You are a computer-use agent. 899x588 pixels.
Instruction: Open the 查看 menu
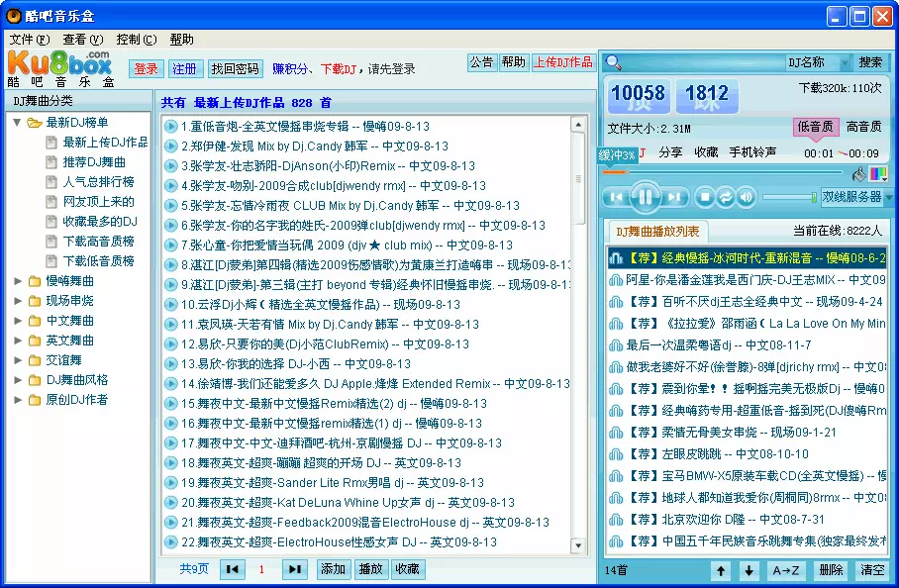[83, 39]
